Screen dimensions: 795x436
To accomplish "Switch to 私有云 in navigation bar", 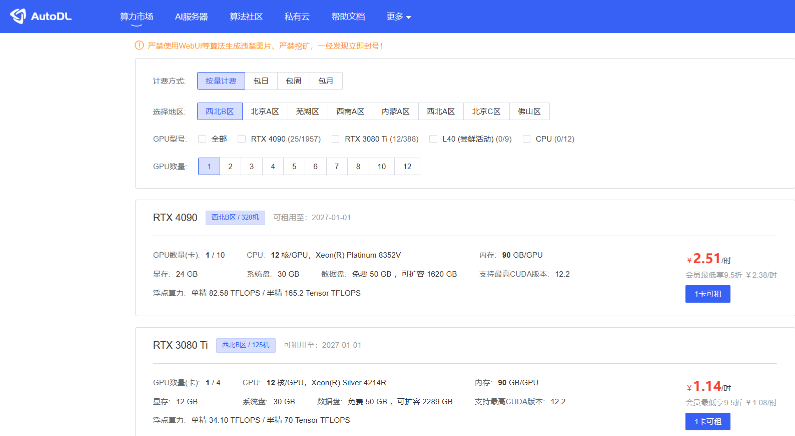I will [x=297, y=17].
